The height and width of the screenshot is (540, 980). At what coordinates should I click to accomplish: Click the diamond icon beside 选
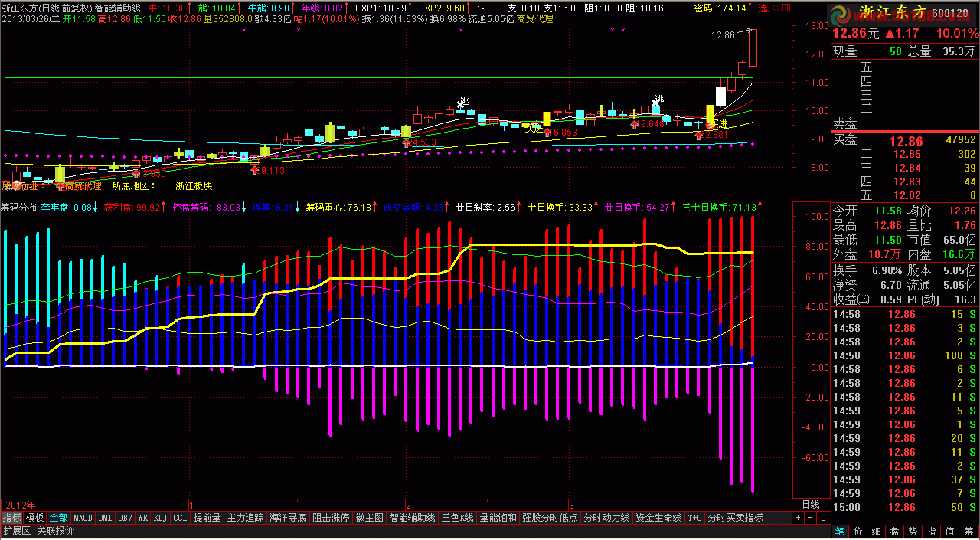tap(776, 8)
